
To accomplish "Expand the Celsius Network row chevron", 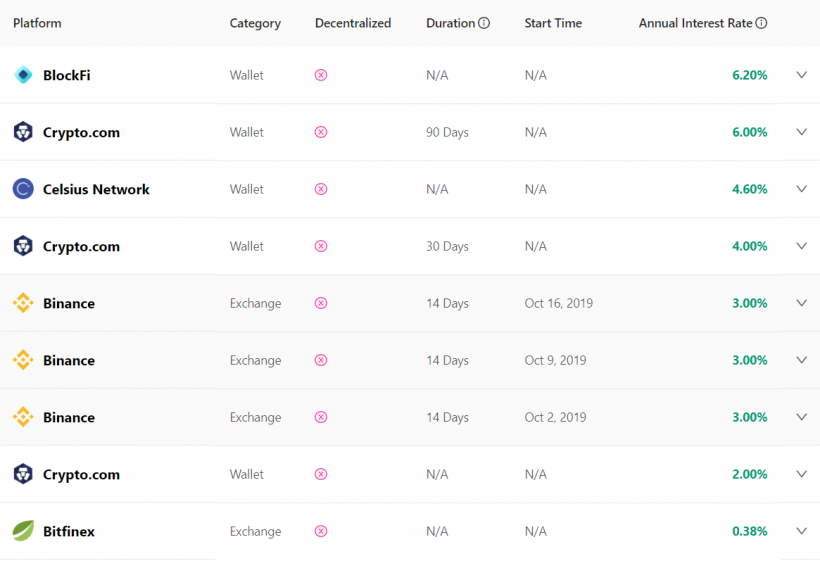I will click(x=801, y=189).
